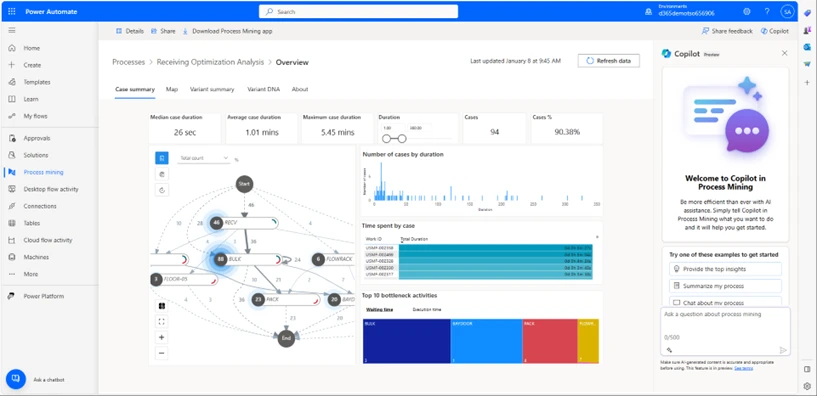Click the left Duration slider handle
The width and height of the screenshot is (817, 396).
pyautogui.click(x=386, y=139)
